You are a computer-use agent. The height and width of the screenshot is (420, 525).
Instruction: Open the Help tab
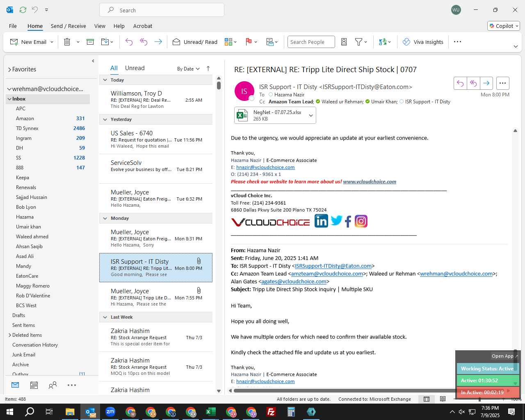pos(119,26)
